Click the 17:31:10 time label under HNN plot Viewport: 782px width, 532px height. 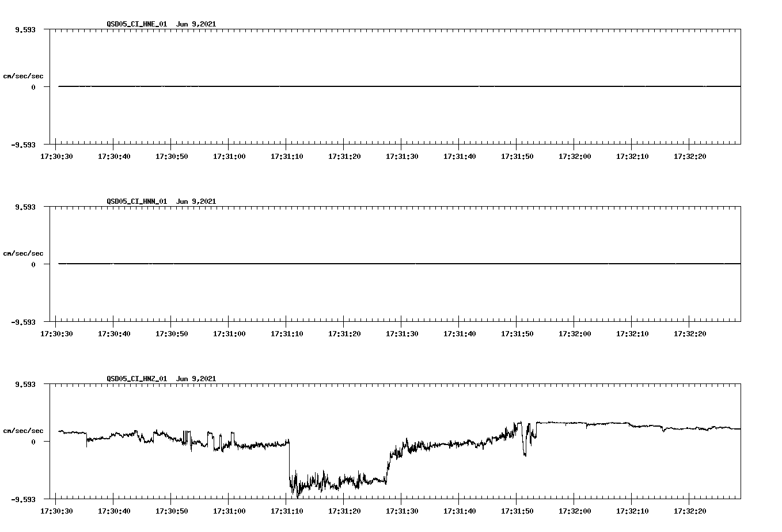[x=287, y=334]
